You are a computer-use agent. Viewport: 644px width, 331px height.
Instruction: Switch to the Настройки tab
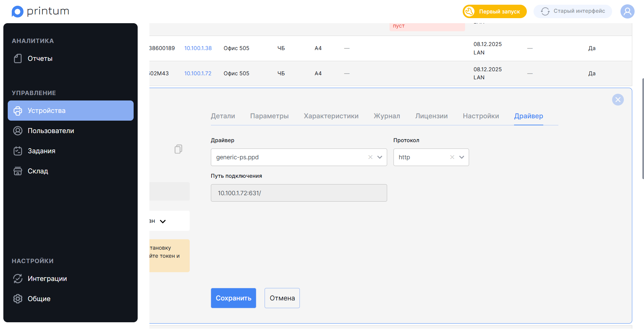[481, 116]
